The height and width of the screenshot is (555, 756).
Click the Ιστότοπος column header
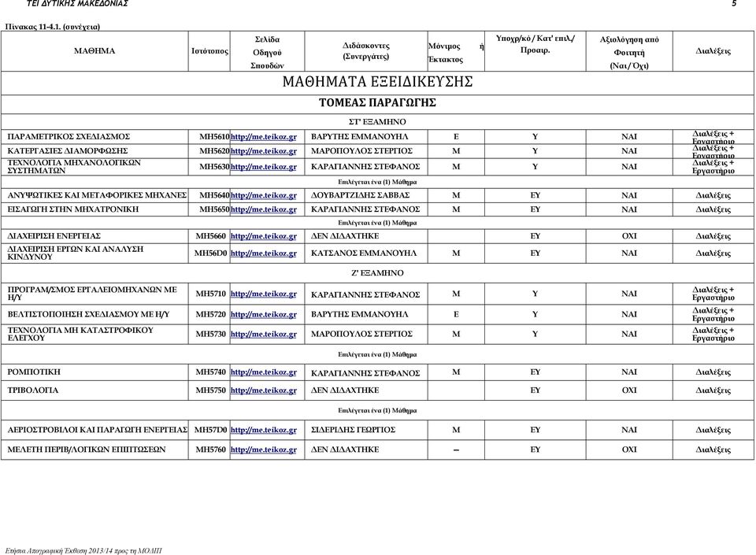click(209, 51)
